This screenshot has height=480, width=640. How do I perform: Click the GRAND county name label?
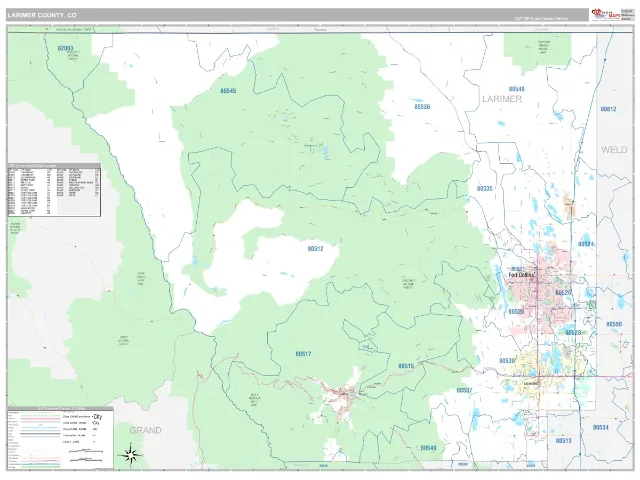[x=145, y=430]
